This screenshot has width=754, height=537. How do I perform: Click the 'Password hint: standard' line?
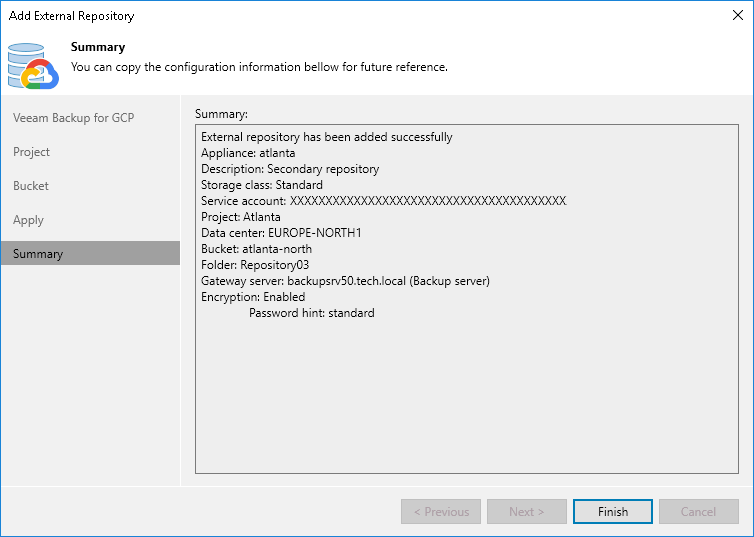pos(312,313)
